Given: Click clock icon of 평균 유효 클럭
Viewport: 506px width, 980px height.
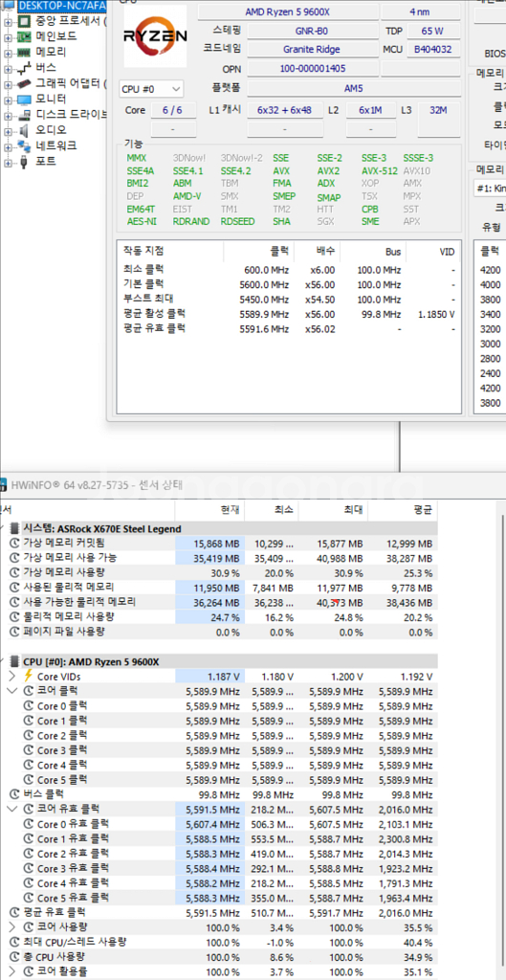Looking at the screenshot, I should (x=14, y=912).
